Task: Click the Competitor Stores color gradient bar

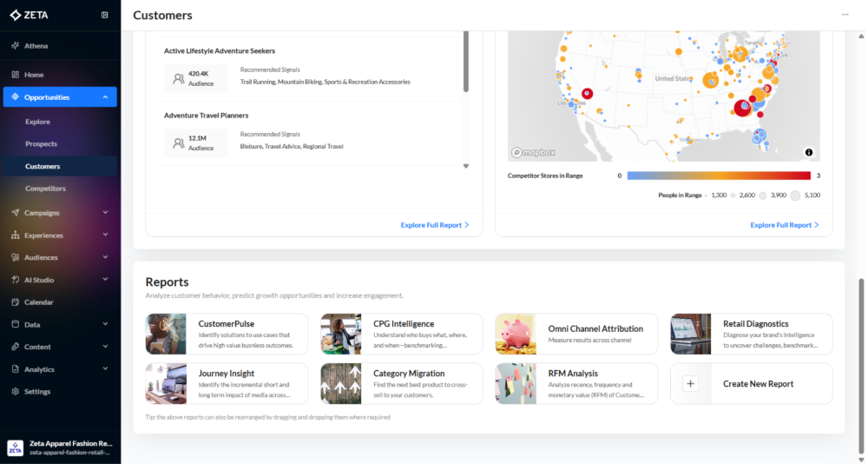Action: point(719,176)
